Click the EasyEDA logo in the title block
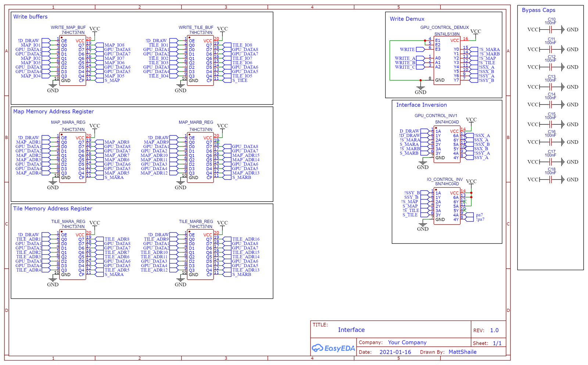Screen dimensions: 588x365 coord(333,348)
